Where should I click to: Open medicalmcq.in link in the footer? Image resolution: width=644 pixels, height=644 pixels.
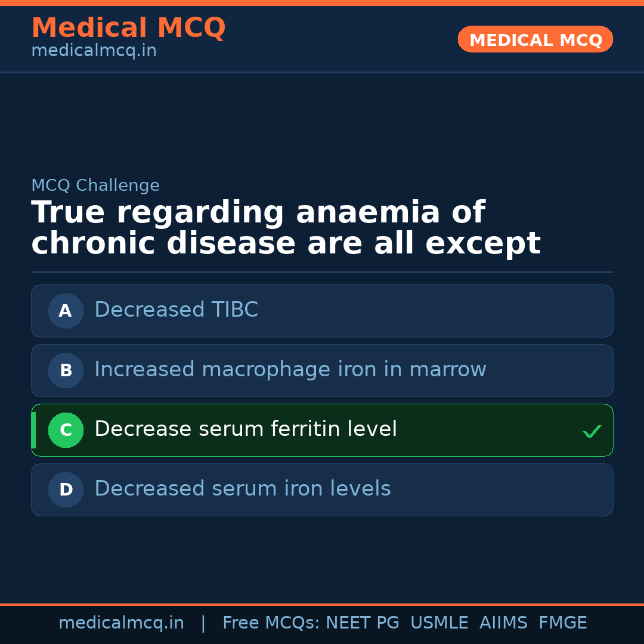tap(121, 623)
